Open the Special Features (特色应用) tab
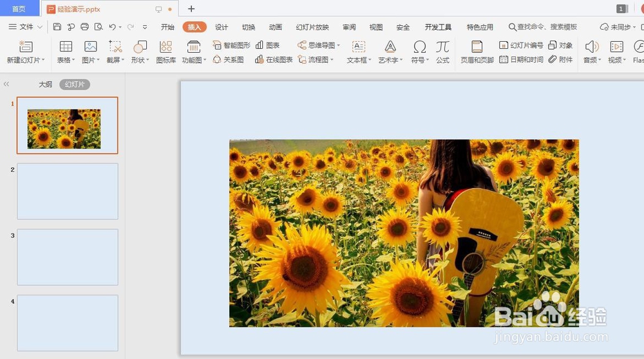Image resolution: width=644 pixels, height=359 pixels. coord(480,27)
